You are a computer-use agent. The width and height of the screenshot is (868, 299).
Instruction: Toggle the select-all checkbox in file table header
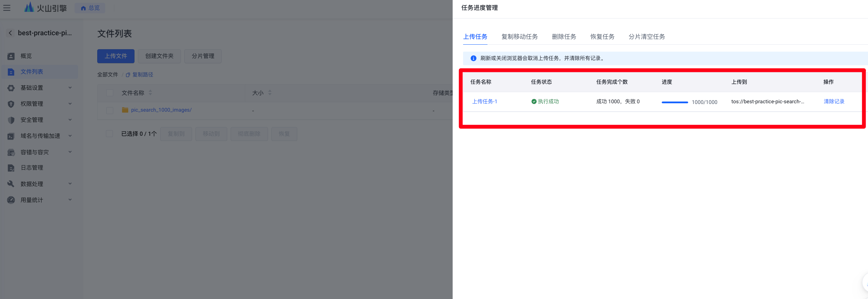click(110, 93)
